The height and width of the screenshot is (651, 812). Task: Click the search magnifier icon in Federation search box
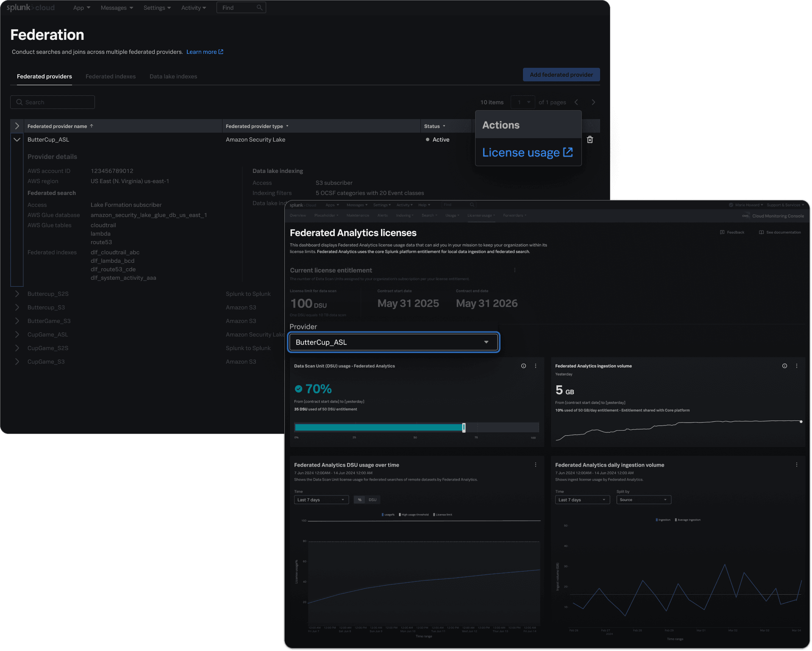click(x=19, y=102)
